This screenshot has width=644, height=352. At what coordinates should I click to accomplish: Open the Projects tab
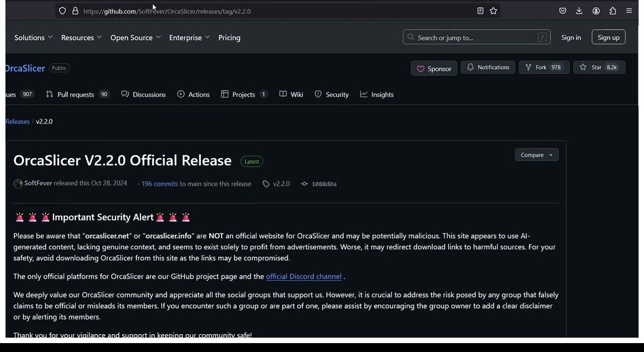[x=244, y=94]
